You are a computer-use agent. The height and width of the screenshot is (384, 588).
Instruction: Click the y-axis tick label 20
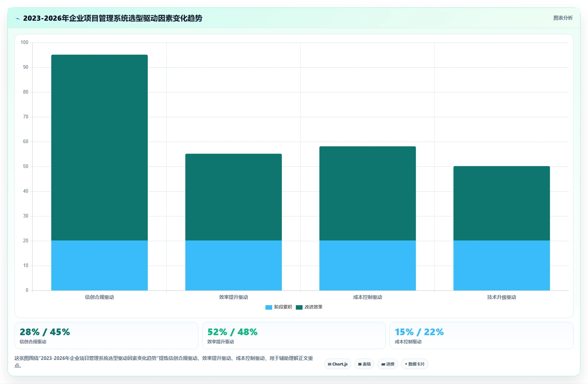click(26, 241)
